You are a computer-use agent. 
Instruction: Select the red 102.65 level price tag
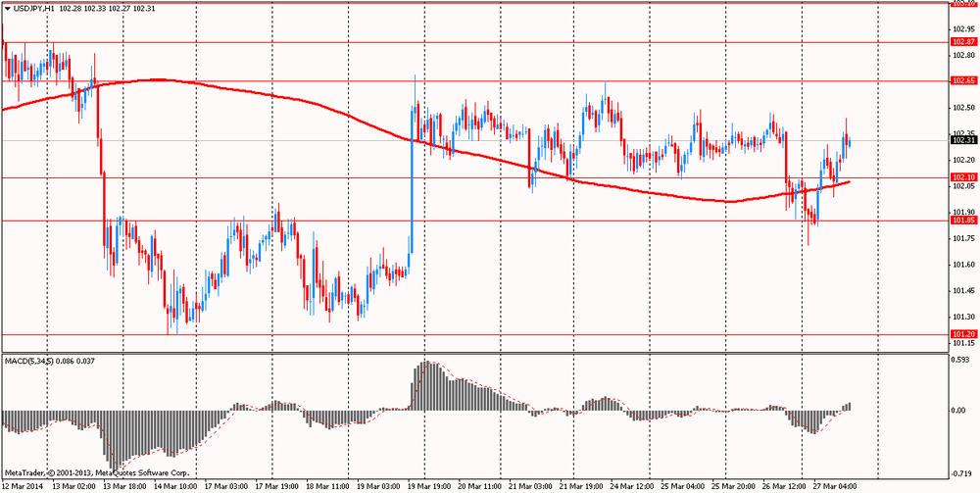[x=963, y=80]
